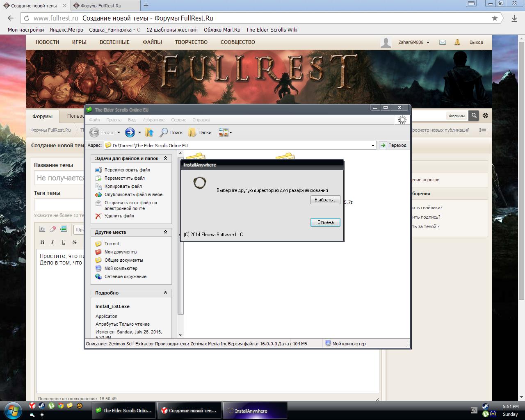
Task: Open the Forward history dropdown in Explorer
Action: (x=139, y=132)
